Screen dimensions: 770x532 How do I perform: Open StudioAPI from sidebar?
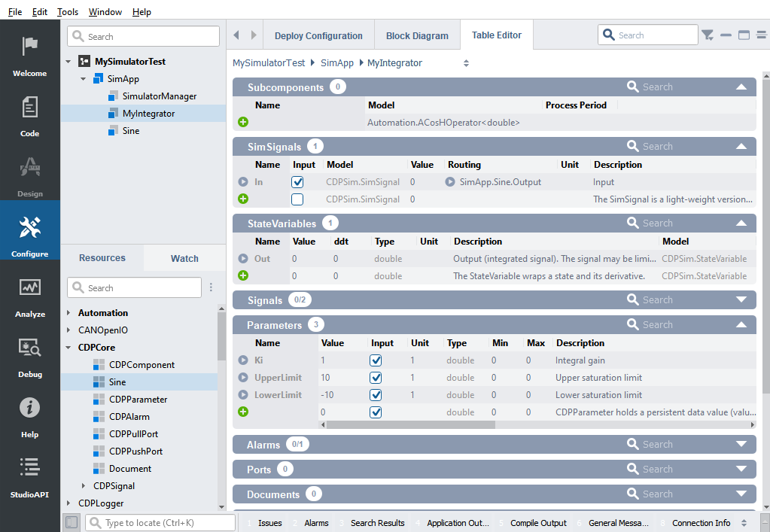point(29,478)
